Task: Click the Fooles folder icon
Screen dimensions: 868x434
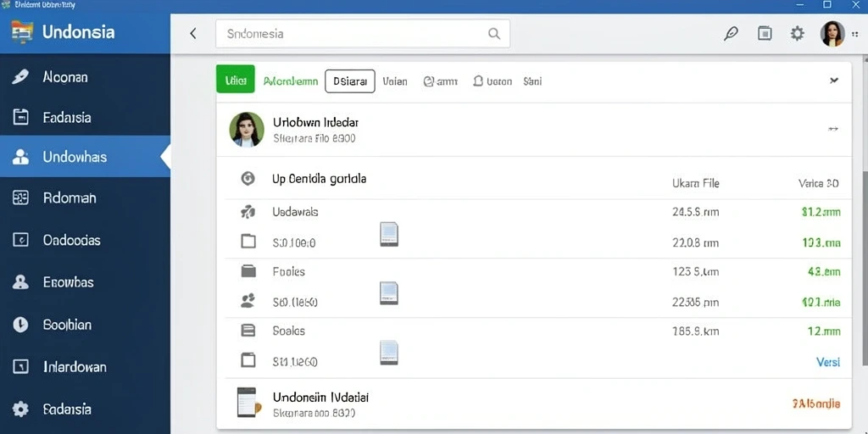Action: [248, 271]
